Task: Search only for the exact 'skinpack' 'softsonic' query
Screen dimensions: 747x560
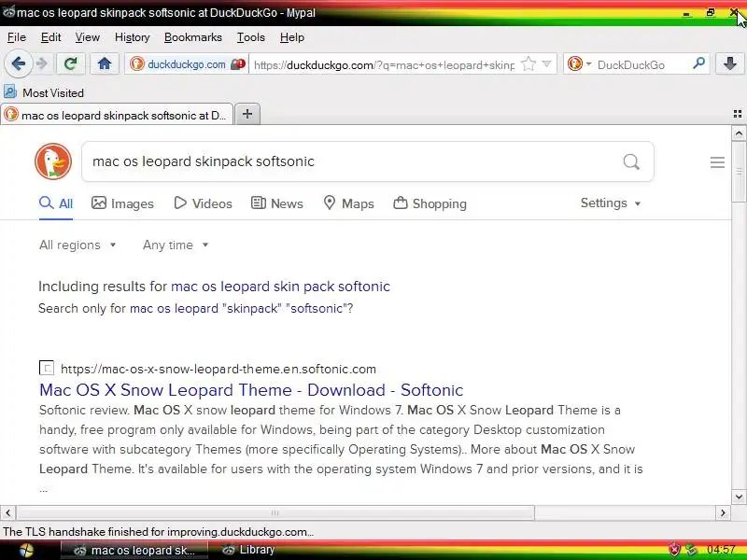Action: [240, 308]
